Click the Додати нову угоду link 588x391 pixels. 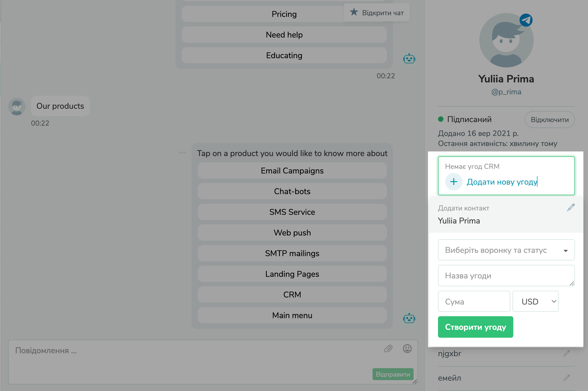point(502,182)
